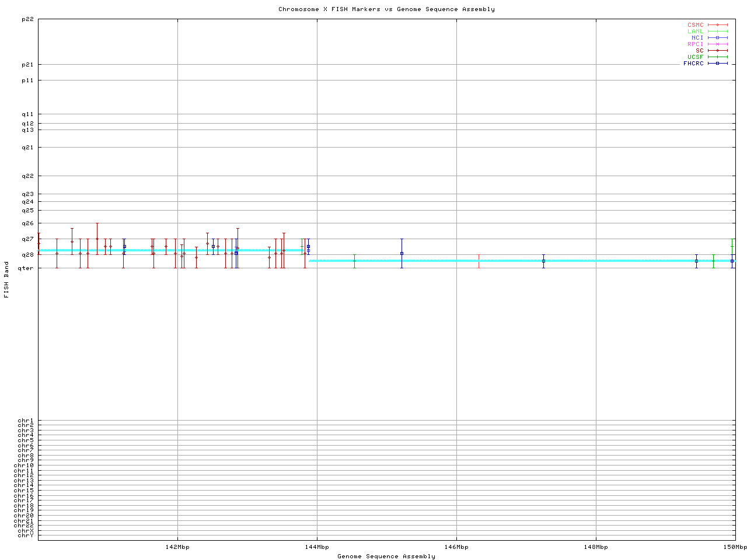Click the chr1 row label
Image resolution: width=747 pixels, height=560 pixels.
click(26, 421)
